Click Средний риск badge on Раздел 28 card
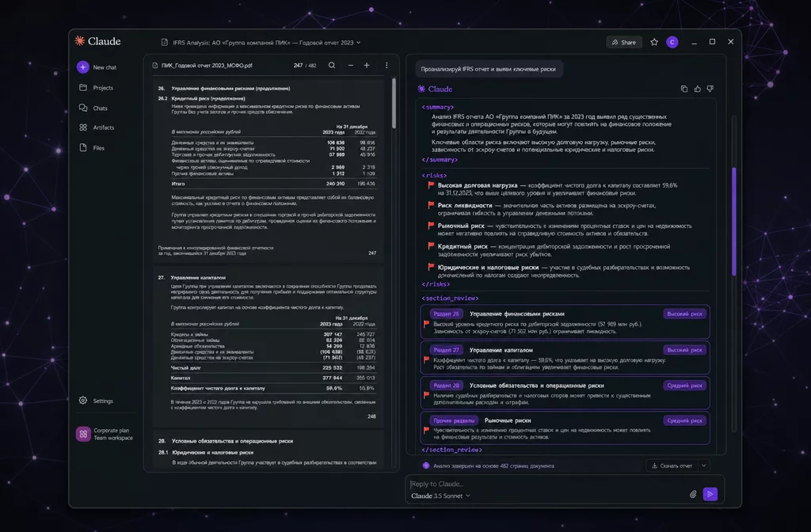Viewport: 811px width, 532px height. click(684, 386)
